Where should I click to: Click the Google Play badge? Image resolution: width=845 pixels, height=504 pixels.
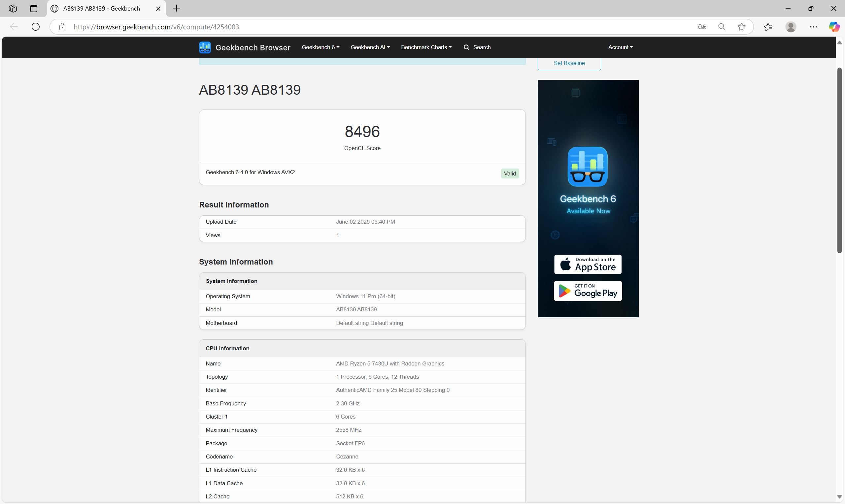click(588, 291)
